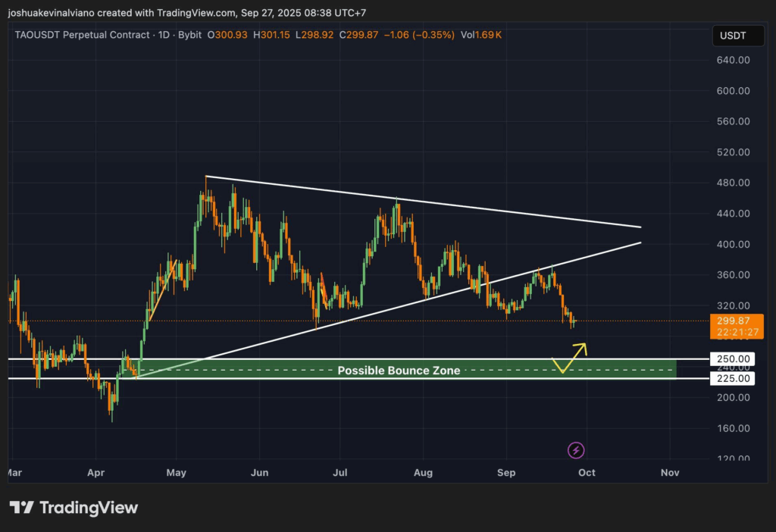Click the 200.00 price axis label
The height and width of the screenshot is (532, 776).
click(x=733, y=397)
